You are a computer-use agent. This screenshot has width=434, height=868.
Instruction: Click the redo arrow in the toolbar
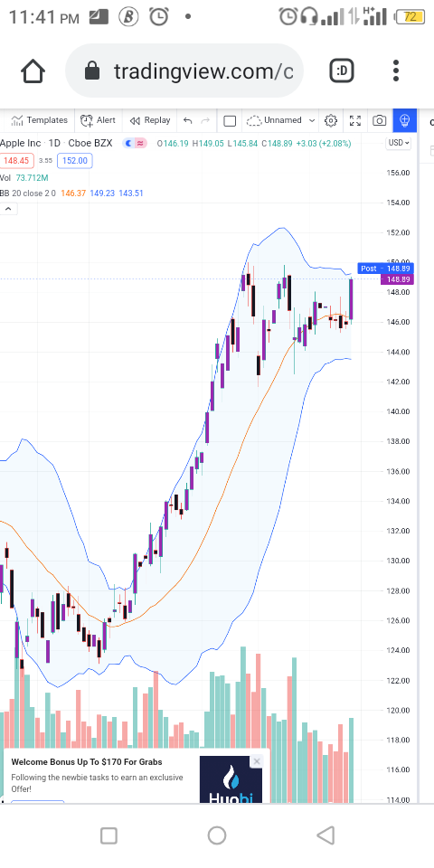pyautogui.click(x=205, y=120)
